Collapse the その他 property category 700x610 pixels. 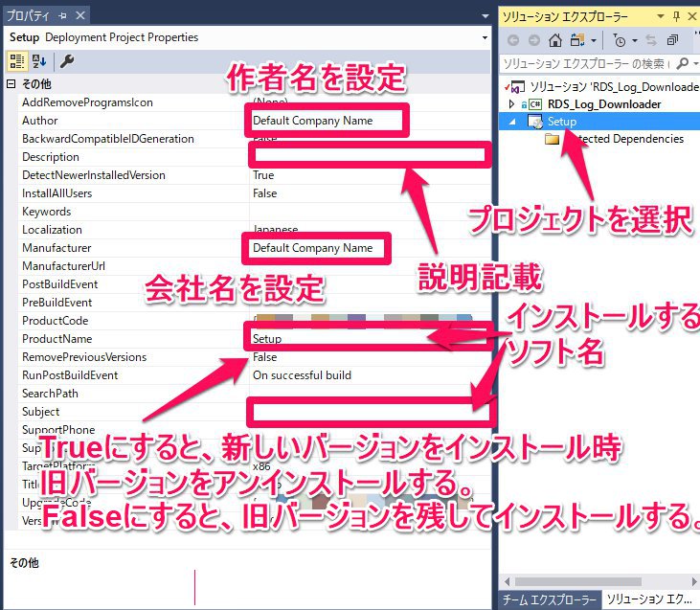11,84
